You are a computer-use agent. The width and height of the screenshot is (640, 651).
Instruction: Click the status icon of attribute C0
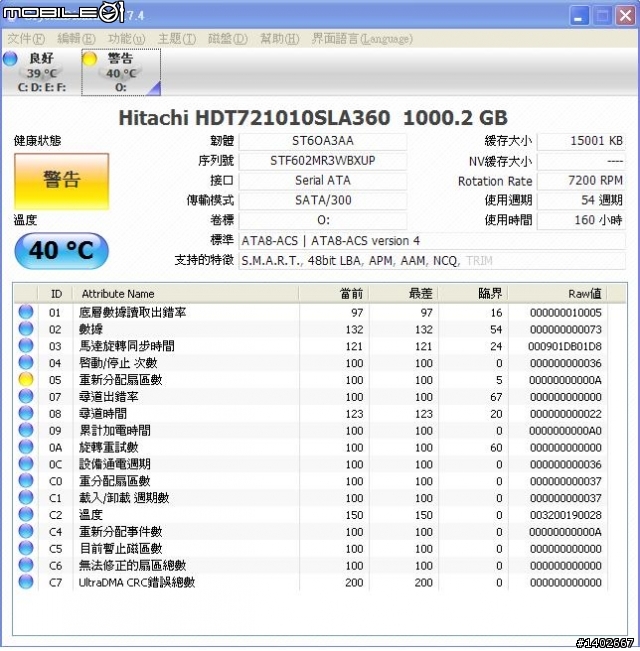[26, 480]
